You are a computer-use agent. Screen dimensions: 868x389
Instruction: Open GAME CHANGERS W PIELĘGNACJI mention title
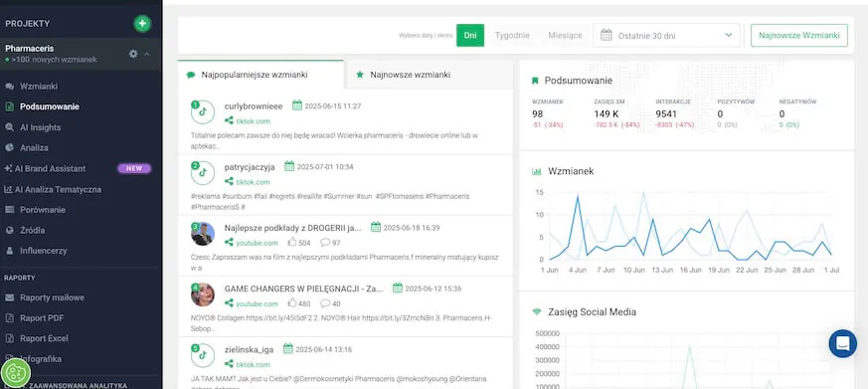304,289
